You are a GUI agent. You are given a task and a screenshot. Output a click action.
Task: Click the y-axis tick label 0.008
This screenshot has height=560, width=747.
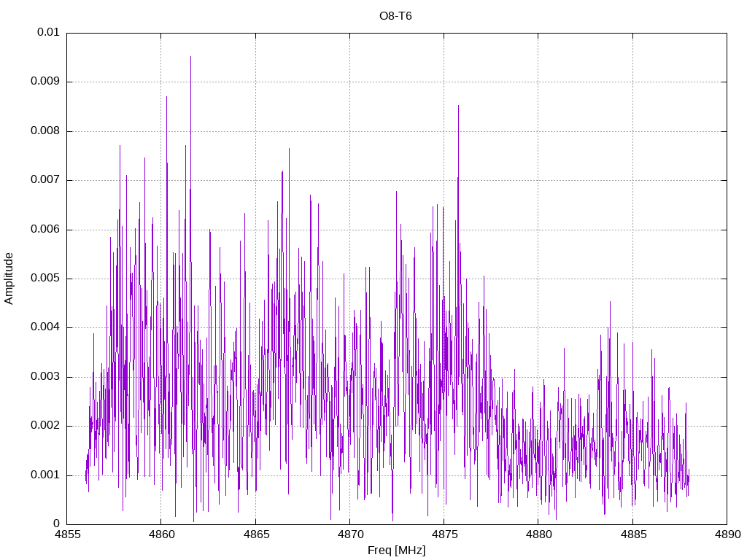(45, 131)
